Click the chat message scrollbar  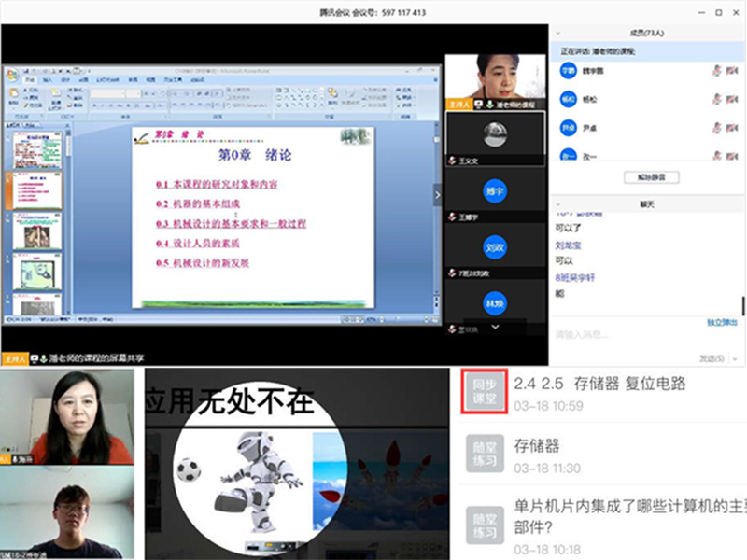[743, 303]
